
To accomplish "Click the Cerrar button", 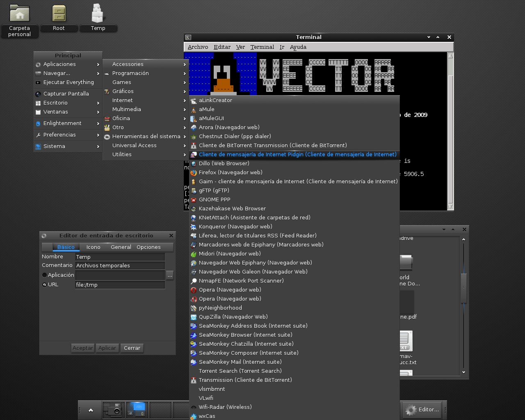I will [132, 348].
